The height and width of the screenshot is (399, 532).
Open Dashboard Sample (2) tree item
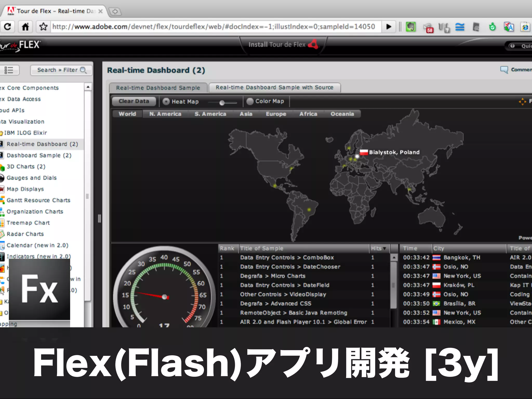39,155
